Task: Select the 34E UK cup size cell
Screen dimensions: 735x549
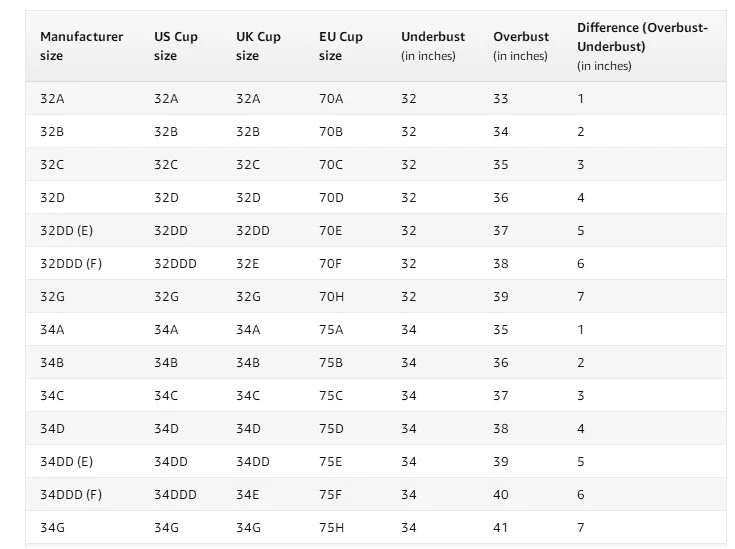Action: 248,495
